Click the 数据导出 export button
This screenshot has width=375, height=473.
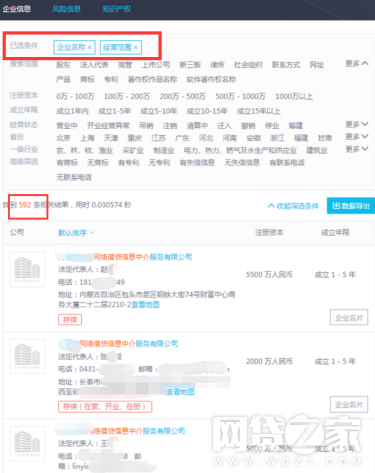click(x=351, y=206)
